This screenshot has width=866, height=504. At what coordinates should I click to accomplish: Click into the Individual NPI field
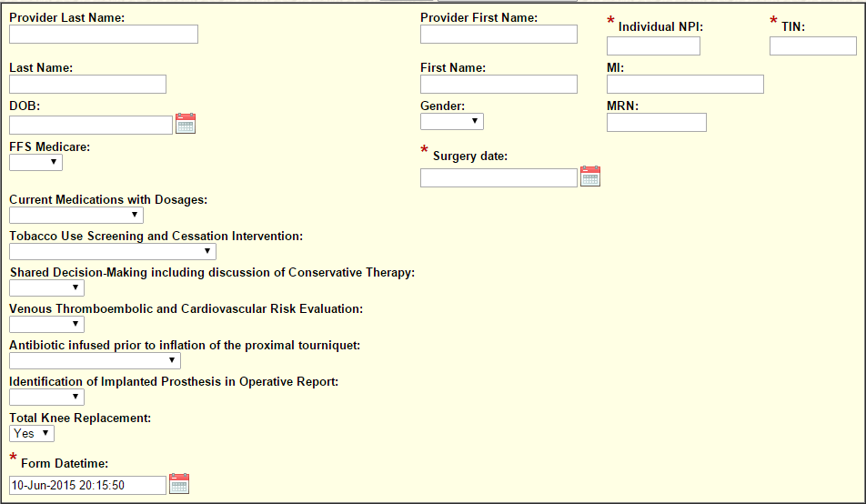[653, 45]
